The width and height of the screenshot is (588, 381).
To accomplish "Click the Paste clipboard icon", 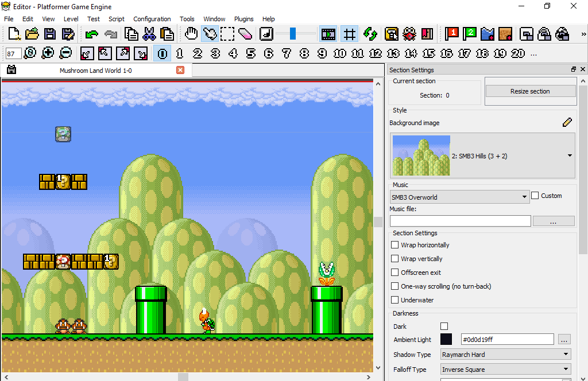I will pyautogui.click(x=167, y=34).
